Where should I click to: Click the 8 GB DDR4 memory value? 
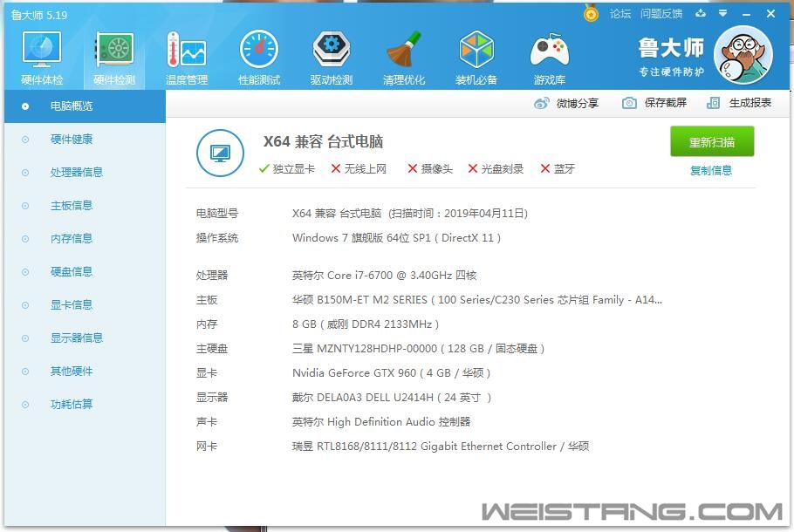coord(366,324)
